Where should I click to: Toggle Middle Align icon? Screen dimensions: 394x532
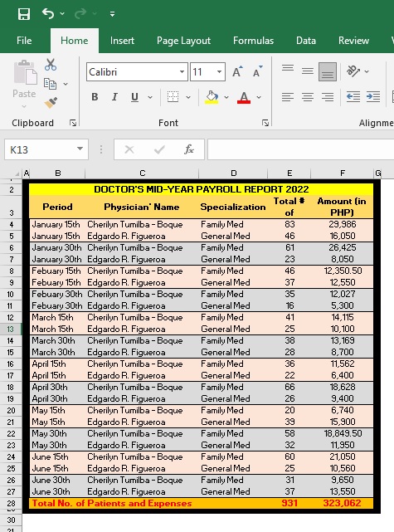[308, 71]
